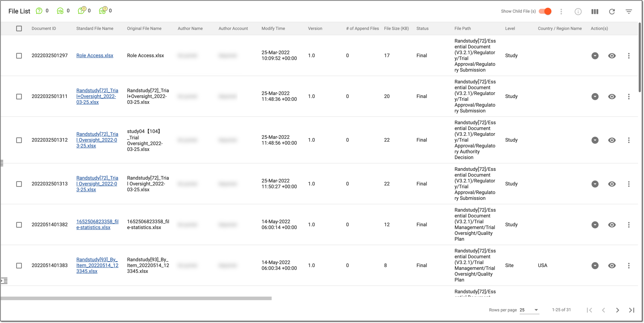Go to the first page of results
Image resolution: width=644 pixels, height=323 pixels.
pos(589,310)
